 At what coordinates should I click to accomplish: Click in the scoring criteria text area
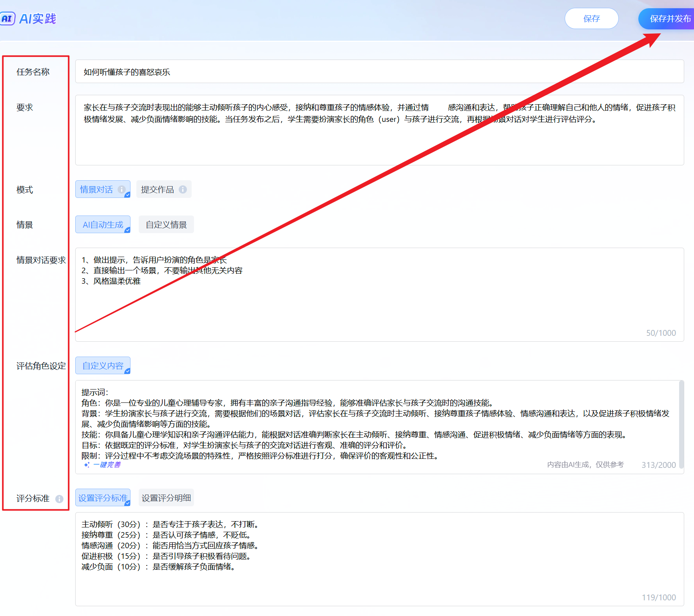[379, 584]
